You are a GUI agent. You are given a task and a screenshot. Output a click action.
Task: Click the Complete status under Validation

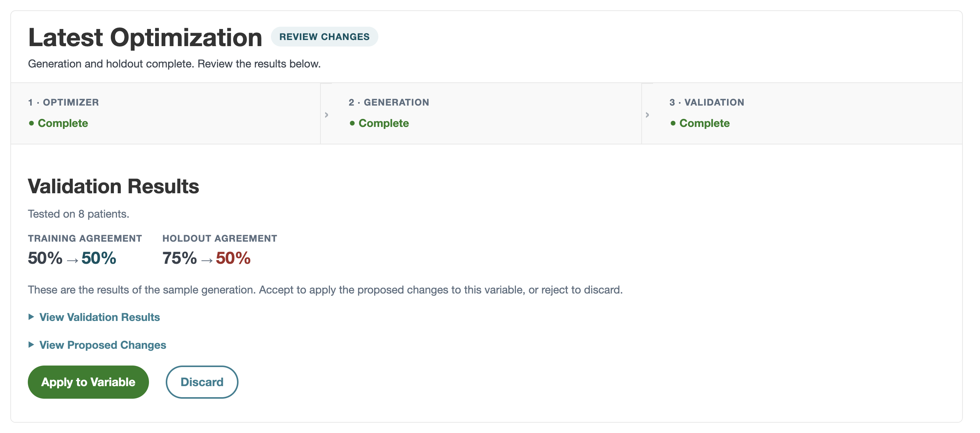(705, 123)
